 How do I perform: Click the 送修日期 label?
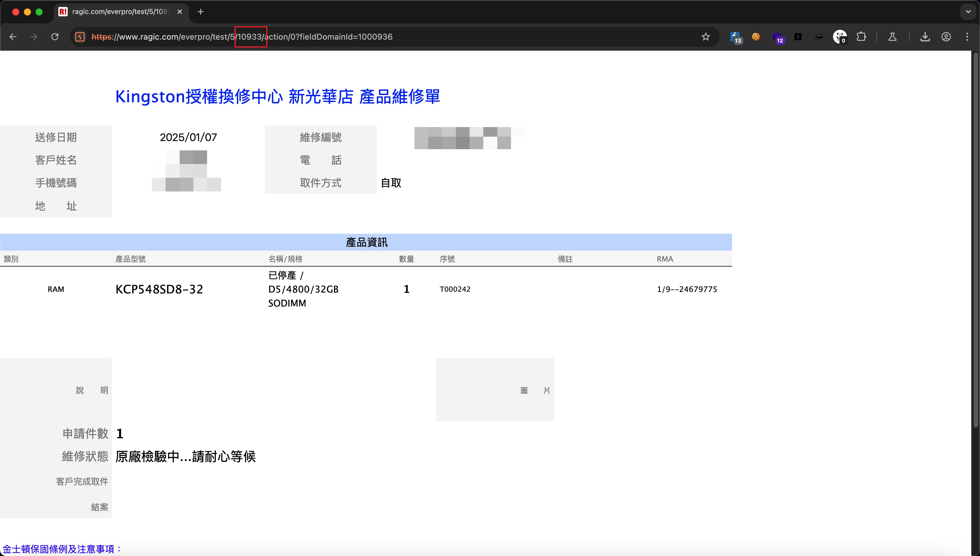(x=56, y=137)
